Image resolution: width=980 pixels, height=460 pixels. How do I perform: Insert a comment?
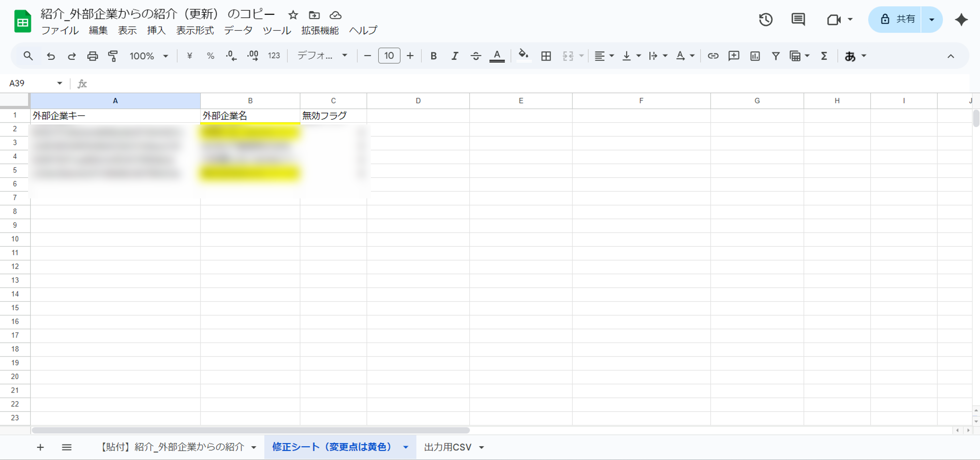click(x=733, y=55)
